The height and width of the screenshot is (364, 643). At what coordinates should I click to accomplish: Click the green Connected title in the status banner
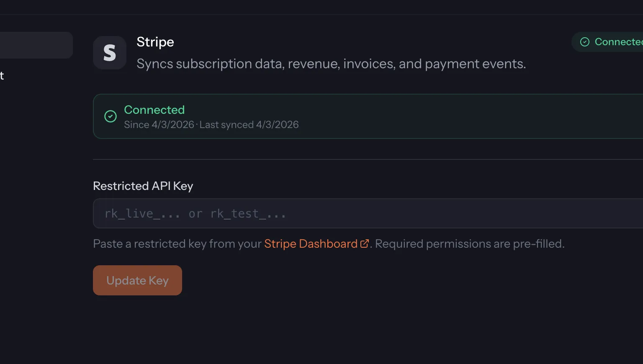(154, 110)
